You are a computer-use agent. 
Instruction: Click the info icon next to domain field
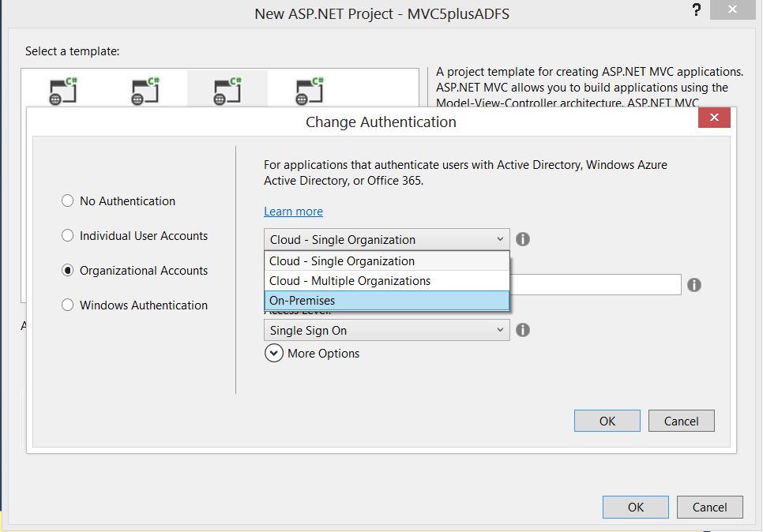pyautogui.click(x=694, y=285)
